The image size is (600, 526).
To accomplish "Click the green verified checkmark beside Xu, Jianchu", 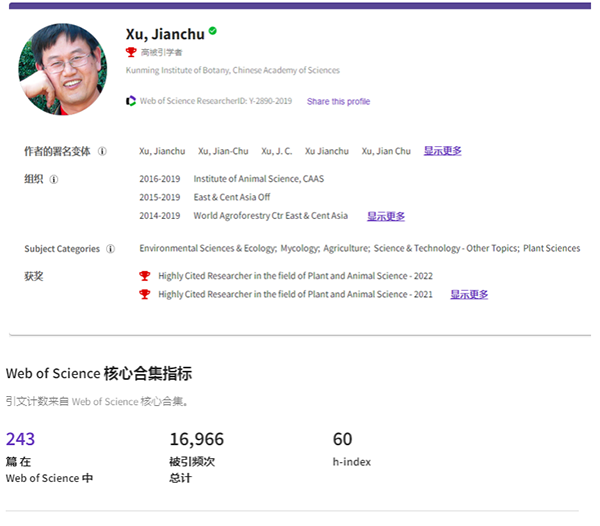I will [213, 31].
